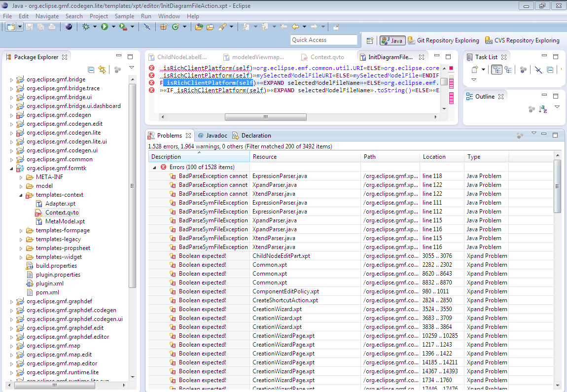
Task: Open the New wizard dropdown arrow
Action: click(x=20, y=27)
